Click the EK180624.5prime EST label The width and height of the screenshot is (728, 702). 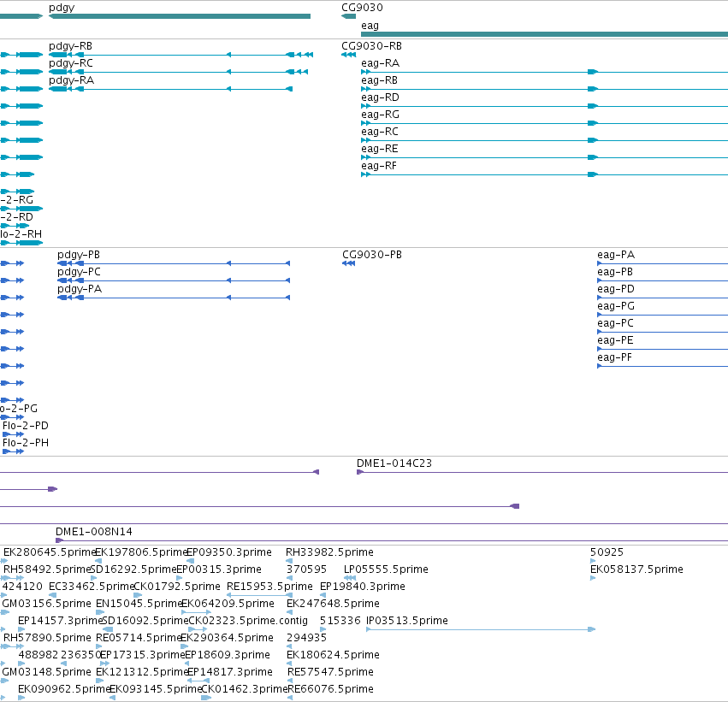333,655
